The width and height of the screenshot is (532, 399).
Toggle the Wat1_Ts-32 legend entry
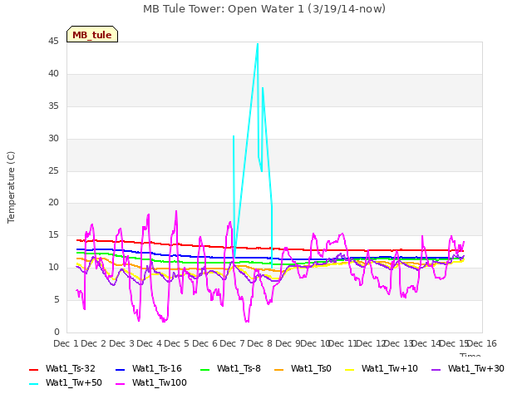[x=62, y=369]
